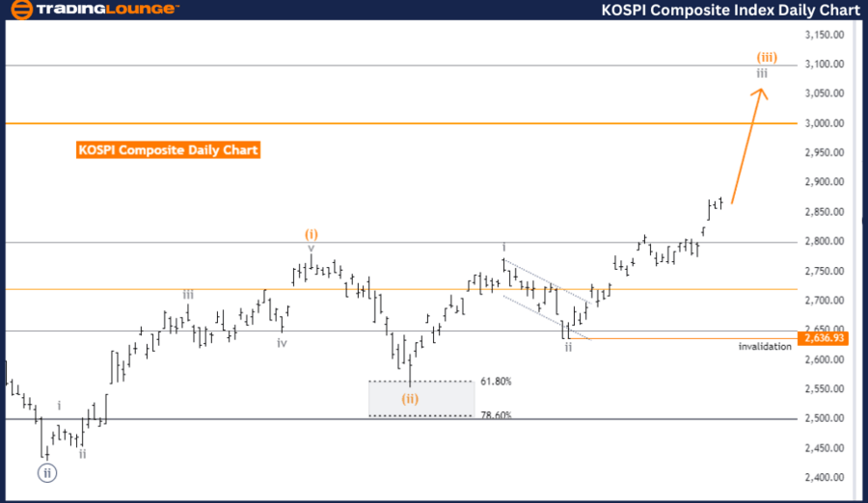Click the orange wave (i) label
The width and height of the screenshot is (868, 503).
(312, 233)
